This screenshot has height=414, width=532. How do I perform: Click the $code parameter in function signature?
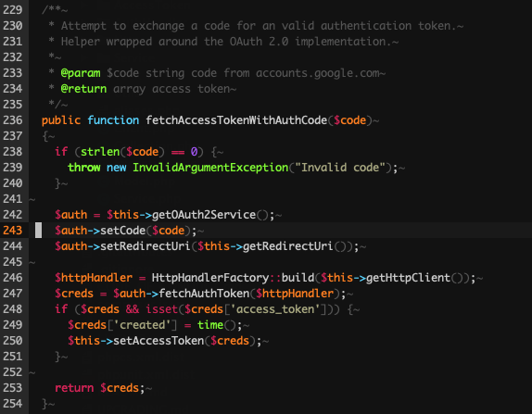point(349,120)
